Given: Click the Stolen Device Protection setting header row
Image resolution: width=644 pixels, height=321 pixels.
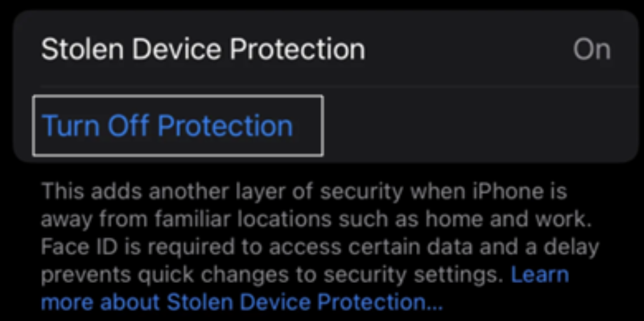Looking at the screenshot, I should pos(326,49).
